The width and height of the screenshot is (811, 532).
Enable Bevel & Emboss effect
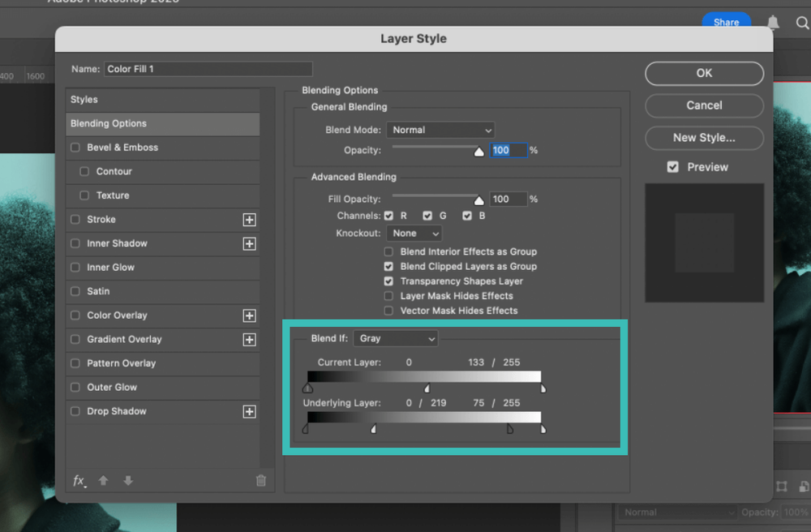pos(75,148)
